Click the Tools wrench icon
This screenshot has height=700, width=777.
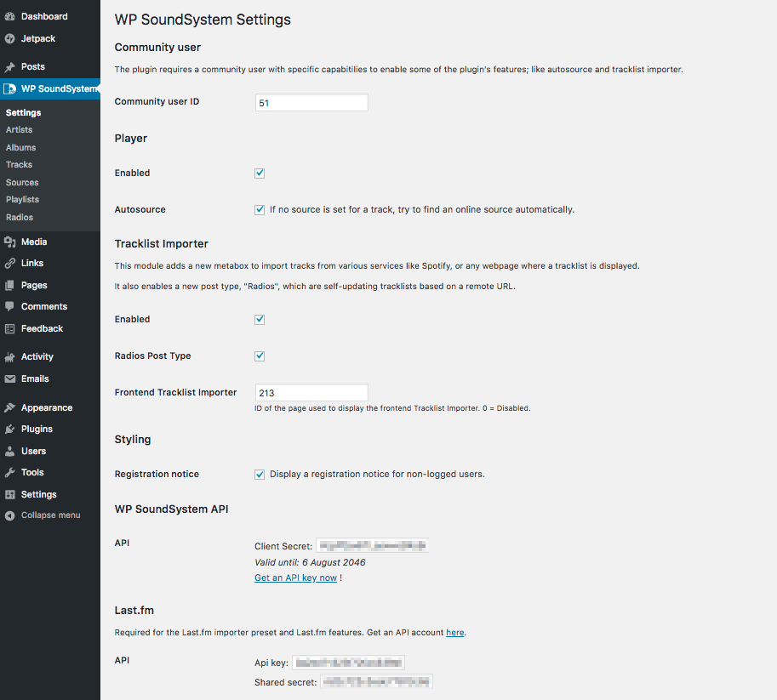(10, 473)
